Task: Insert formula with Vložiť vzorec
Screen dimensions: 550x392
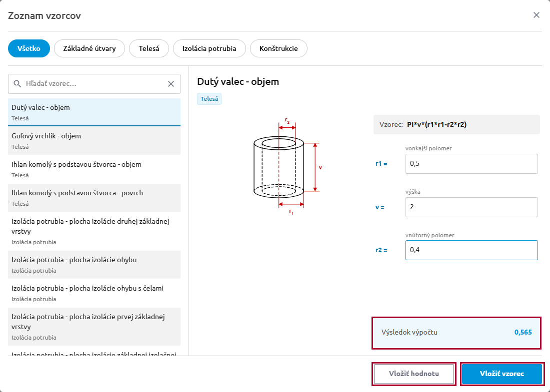Action: tap(502, 374)
